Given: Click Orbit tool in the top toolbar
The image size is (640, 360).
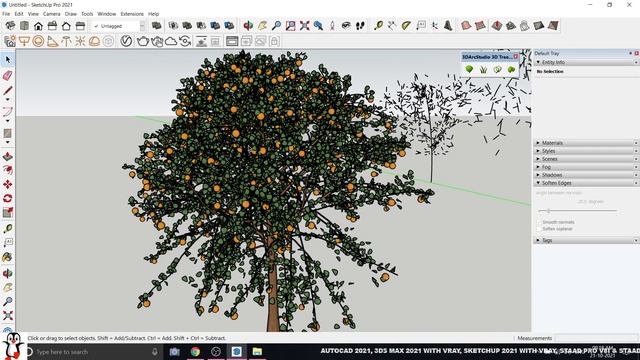Looking at the screenshot, I should pyautogui.click(x=248, y=26).
